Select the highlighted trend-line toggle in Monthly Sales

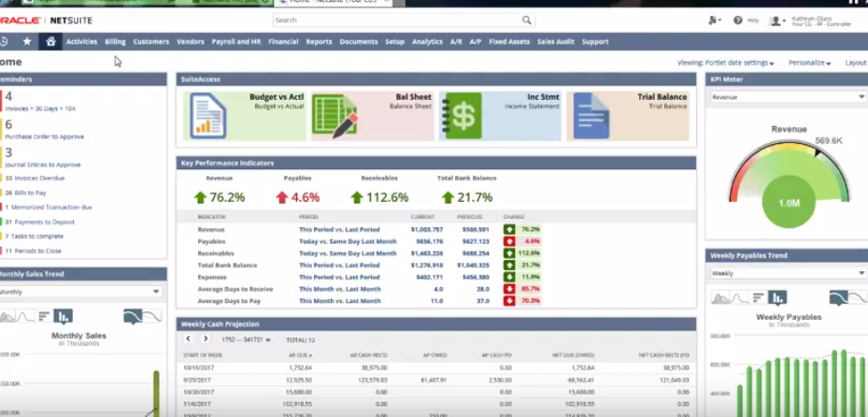(x=134, y=316)
